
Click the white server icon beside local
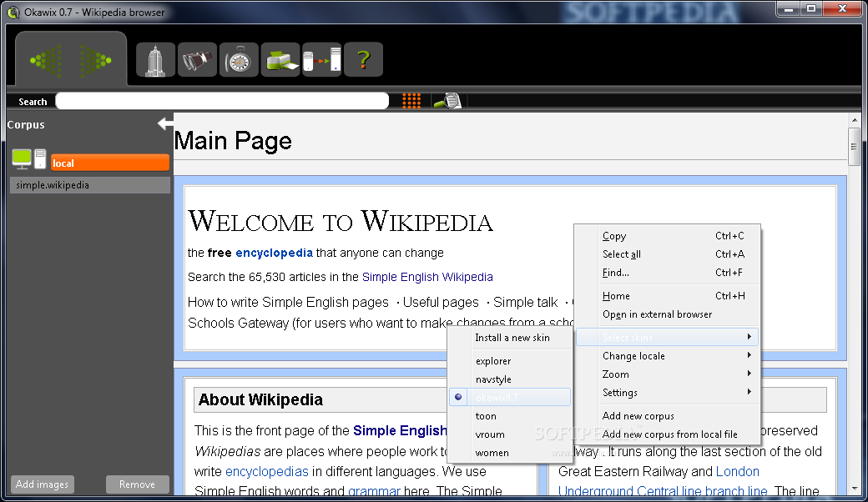tap(40, 158)
